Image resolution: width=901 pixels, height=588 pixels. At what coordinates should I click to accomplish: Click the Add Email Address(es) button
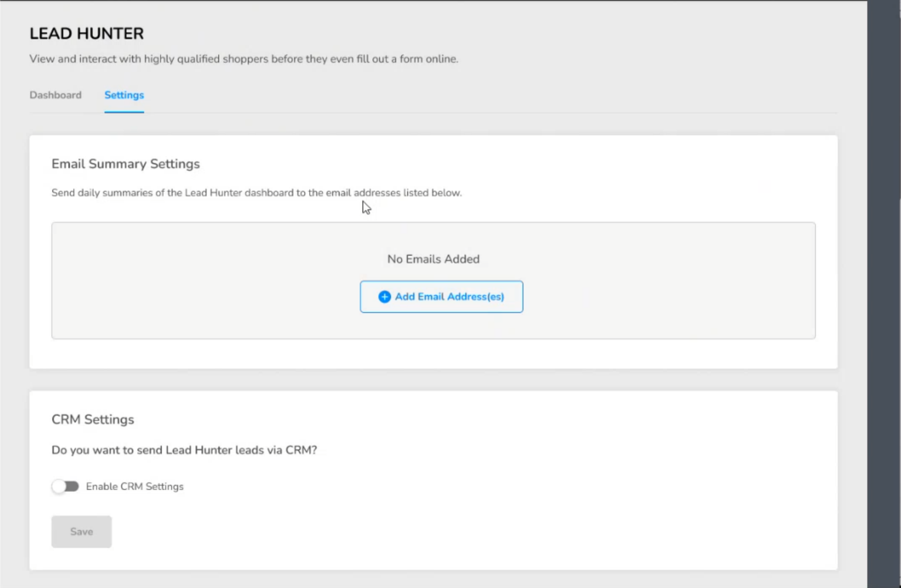(x=441, y=297)
